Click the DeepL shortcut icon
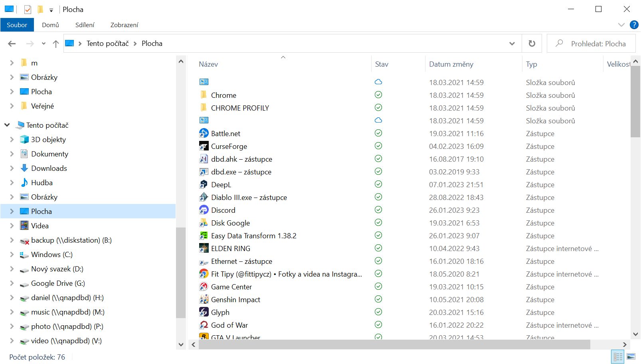This screenshot has width=641, height=364. pos(204,184)
